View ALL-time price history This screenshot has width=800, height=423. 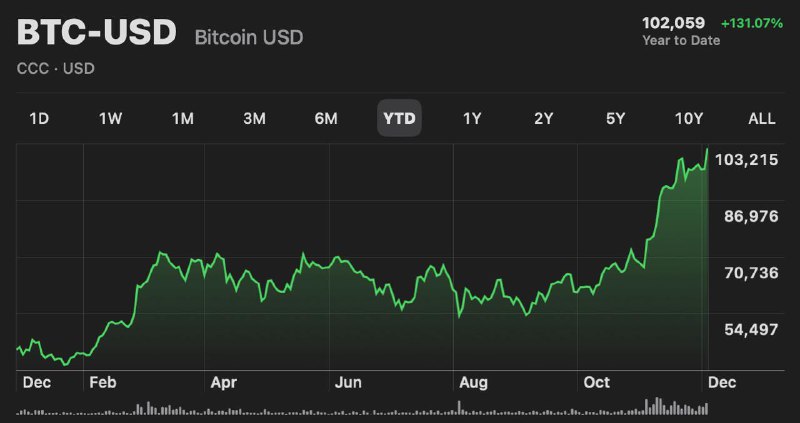click(x=762, y=118)
